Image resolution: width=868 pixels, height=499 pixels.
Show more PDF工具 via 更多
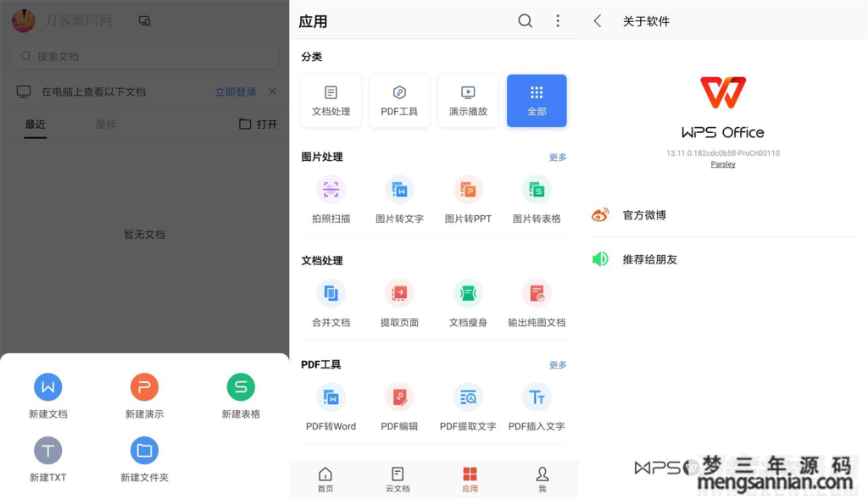(558, 364)
